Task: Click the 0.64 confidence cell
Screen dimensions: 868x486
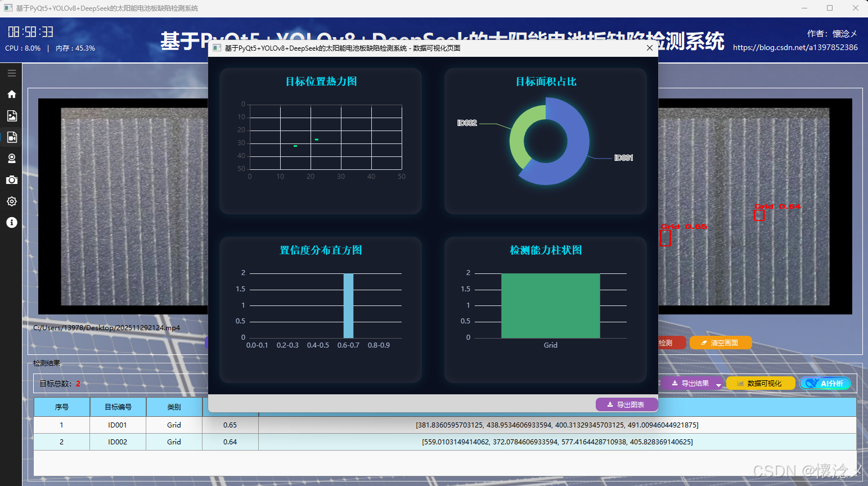Action: click(230, 442)
